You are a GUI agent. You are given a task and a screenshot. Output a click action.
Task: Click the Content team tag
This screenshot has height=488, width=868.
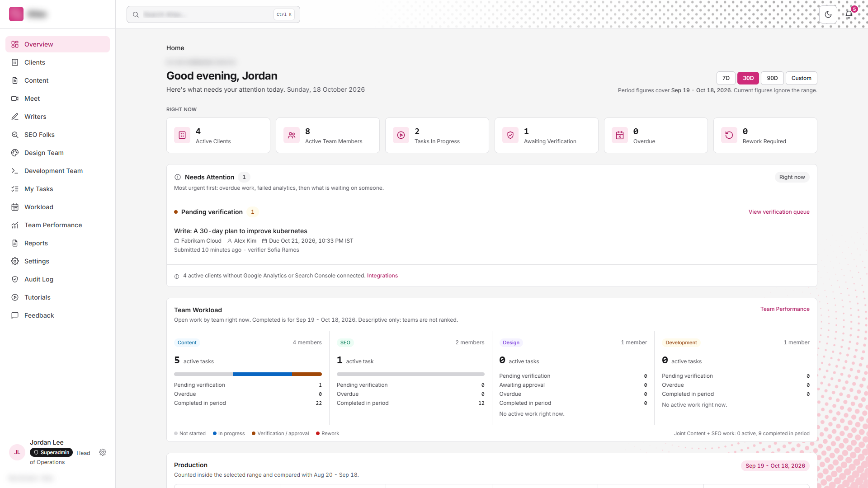click(x=187, y=343)
